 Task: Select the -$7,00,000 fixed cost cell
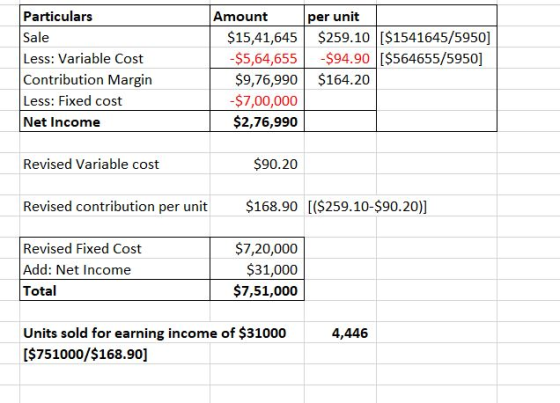pyautogui.click(x=257, y=100)
